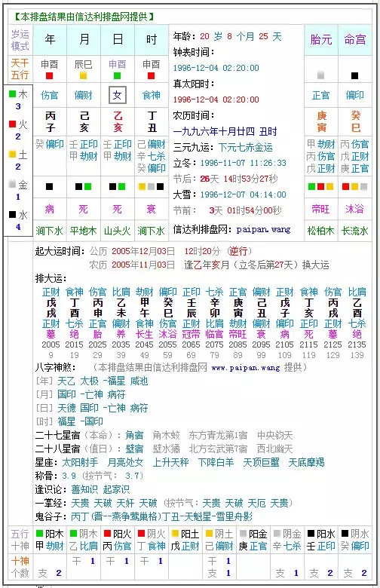380x588 pixels.
Task: Click the 善知识 link in 達识论
Action: click(84, 489)
